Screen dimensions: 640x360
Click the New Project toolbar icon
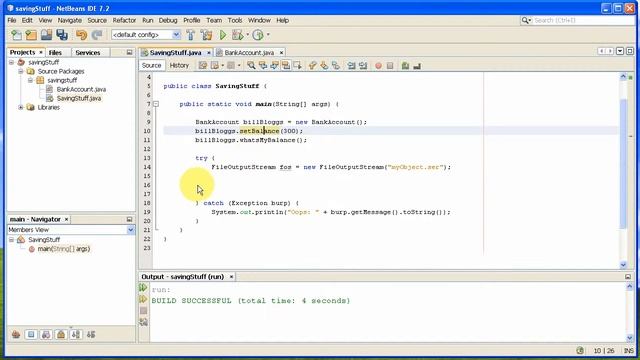tap(31, 35)
